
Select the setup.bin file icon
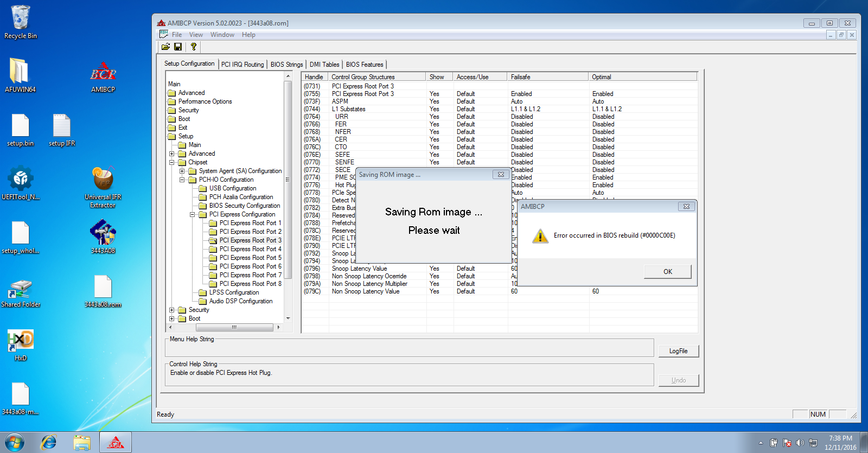pyautogui.click(x=20, y=129)
